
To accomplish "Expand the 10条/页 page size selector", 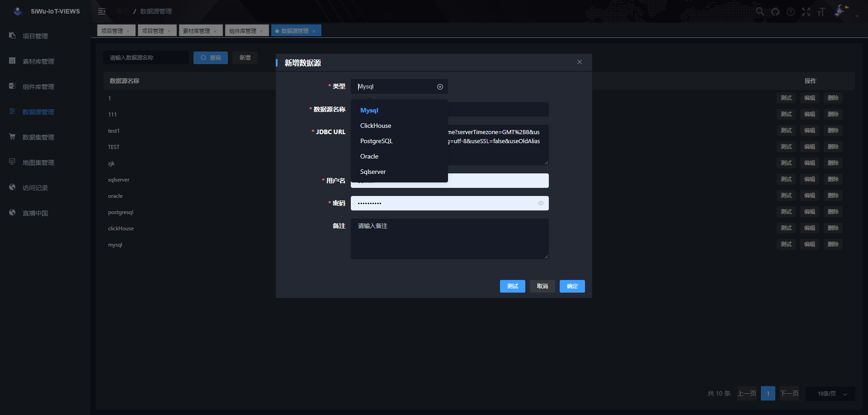I will [830, 394].
